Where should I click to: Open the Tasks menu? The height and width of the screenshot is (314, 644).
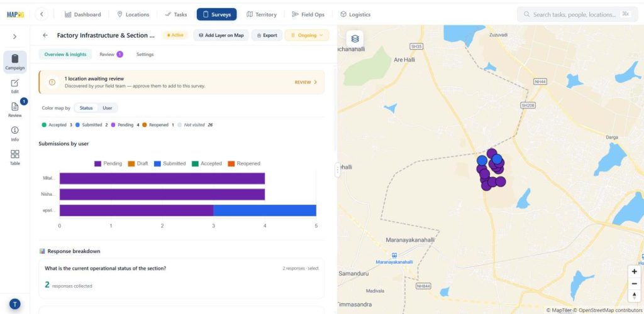[176, 14]
